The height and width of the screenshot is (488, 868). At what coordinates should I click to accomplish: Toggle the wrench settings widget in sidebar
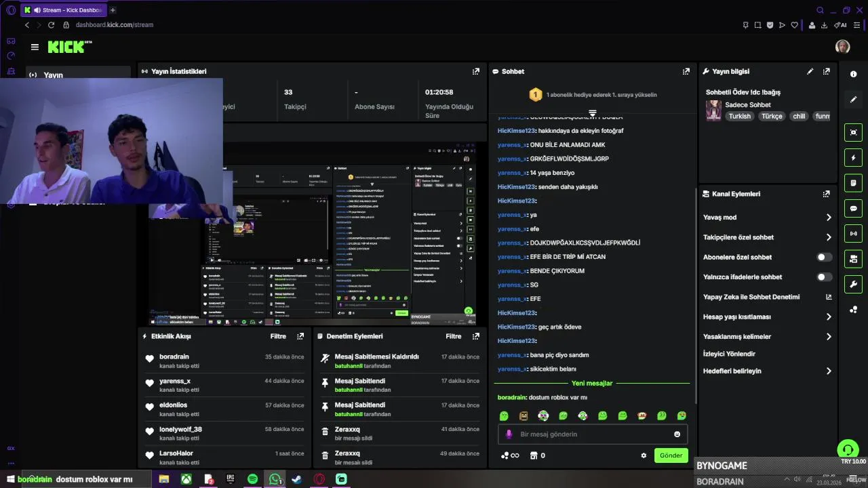(x=853, y=284)
